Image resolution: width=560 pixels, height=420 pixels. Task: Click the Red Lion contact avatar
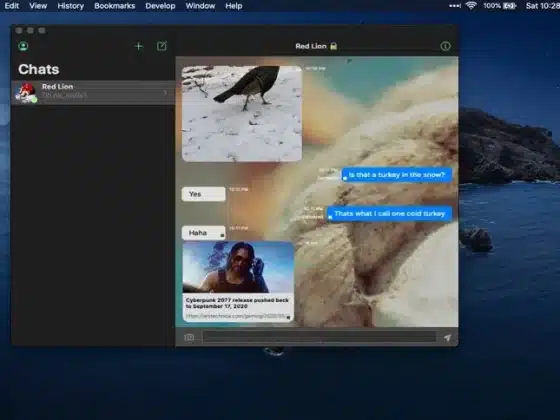point(26,93)
